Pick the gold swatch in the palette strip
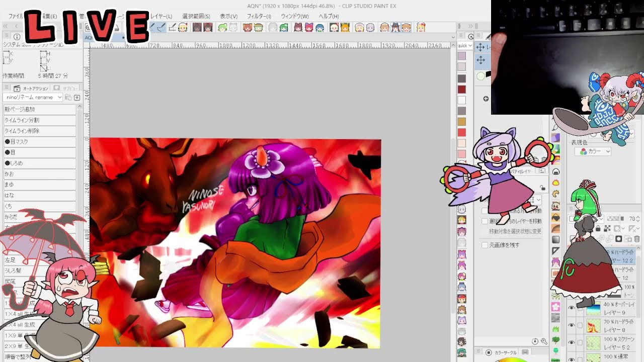 pos(462,122)
